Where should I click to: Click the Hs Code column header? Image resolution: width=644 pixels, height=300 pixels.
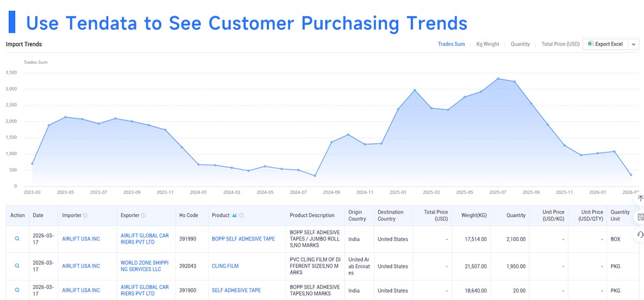[x=188, y=215]
